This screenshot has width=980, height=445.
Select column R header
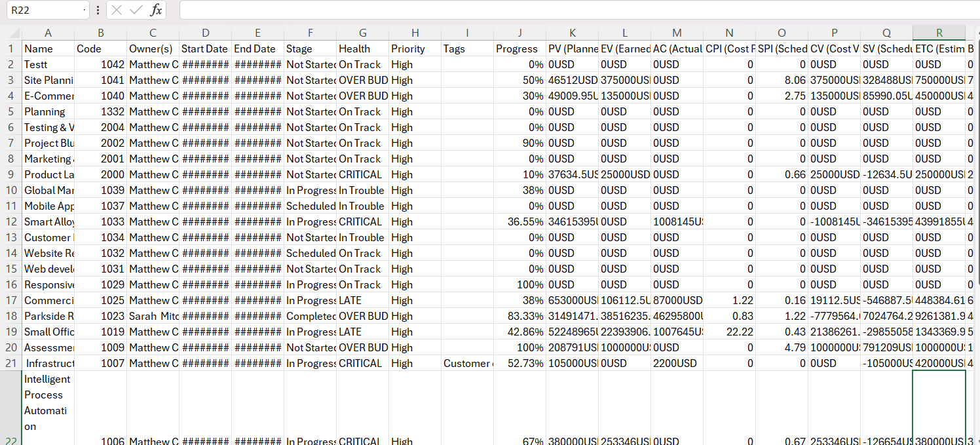click(939, 33)
